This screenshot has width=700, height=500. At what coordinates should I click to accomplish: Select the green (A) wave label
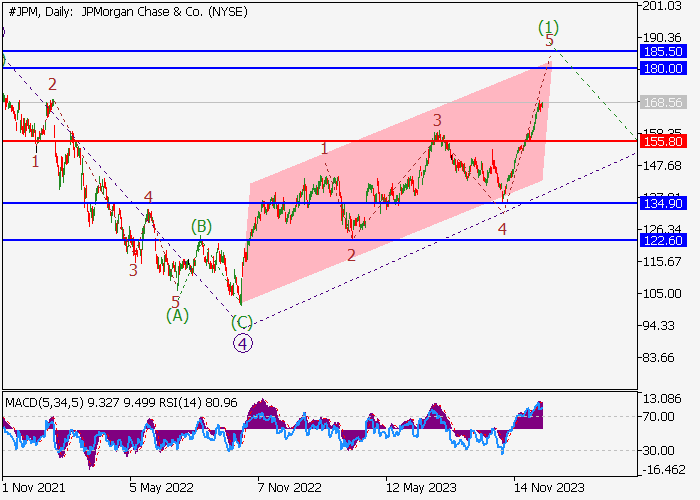click(x=177, y=316)
